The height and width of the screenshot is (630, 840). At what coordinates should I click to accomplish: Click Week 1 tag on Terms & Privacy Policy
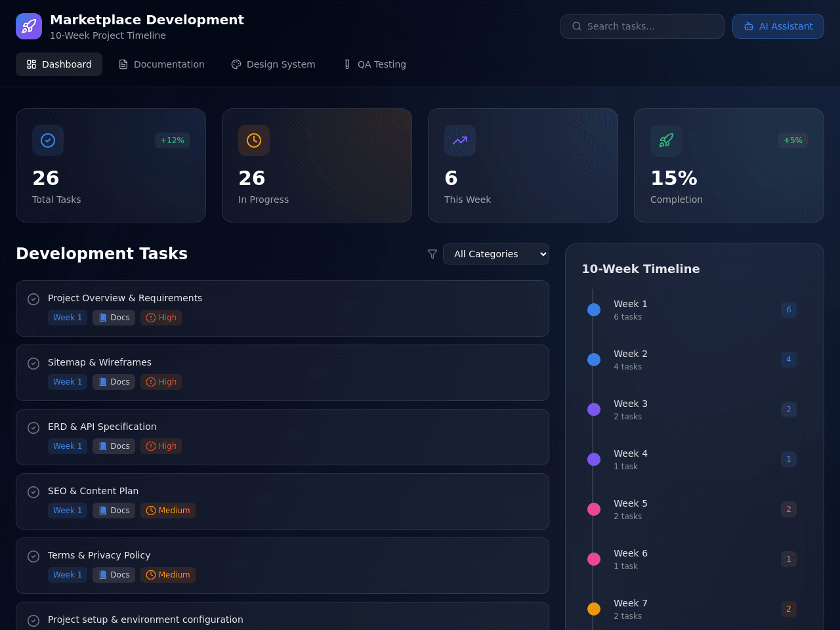68,575
